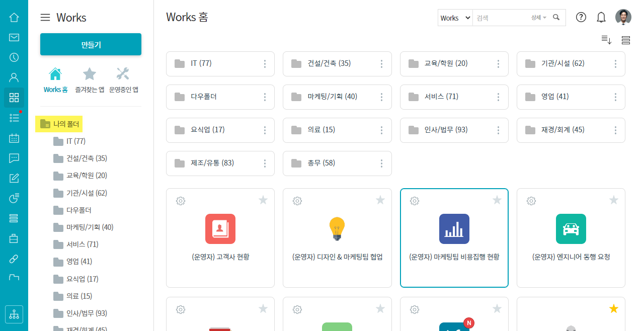644x331 pixels.
Task: Click the sort order icon
Action: click(x=606, y=40)
